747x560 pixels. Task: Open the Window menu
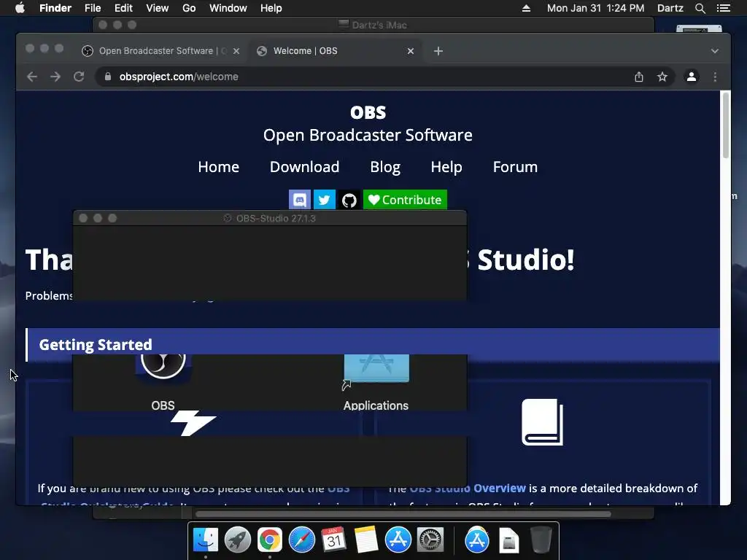[x=228, y=8]
